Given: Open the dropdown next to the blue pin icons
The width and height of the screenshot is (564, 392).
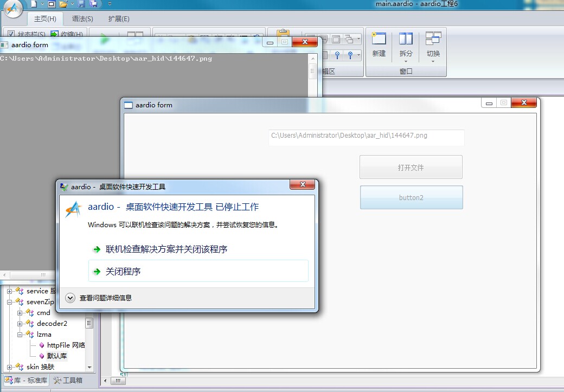Looking at the screenshot, I should [x=358, y=55].
